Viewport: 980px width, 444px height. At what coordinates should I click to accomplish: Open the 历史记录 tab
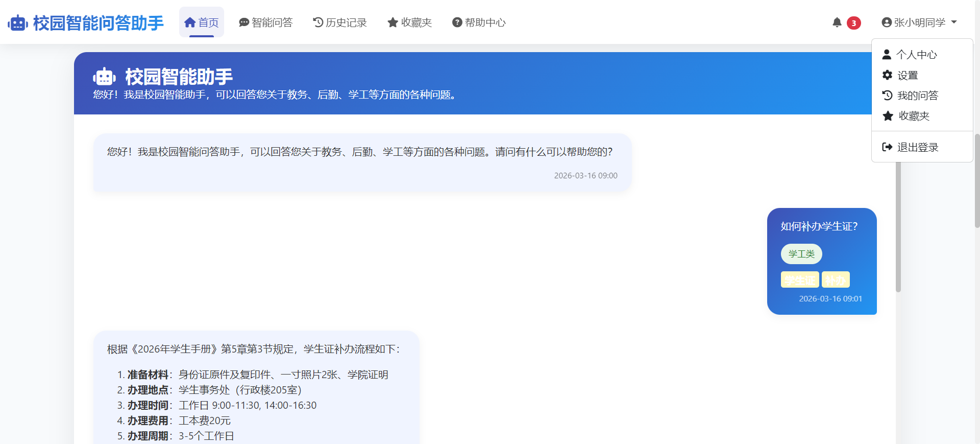click(x=340, y=22)
